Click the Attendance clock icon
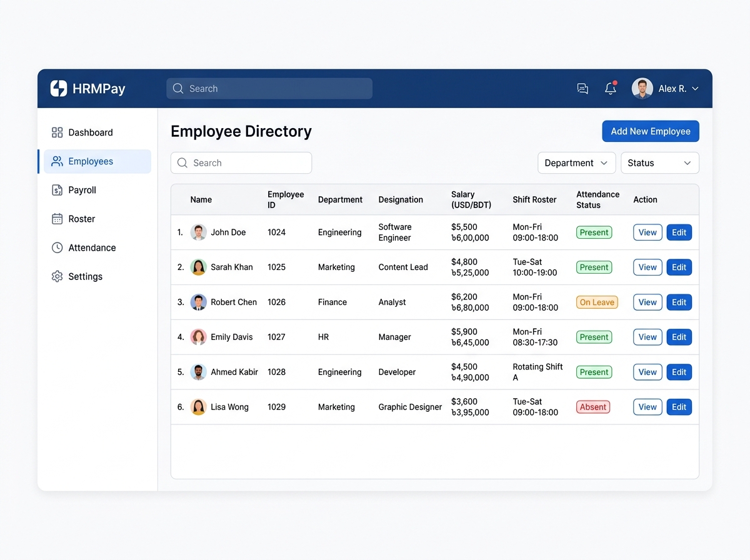This screenshot has height=560, width=750. click(57, 247)
